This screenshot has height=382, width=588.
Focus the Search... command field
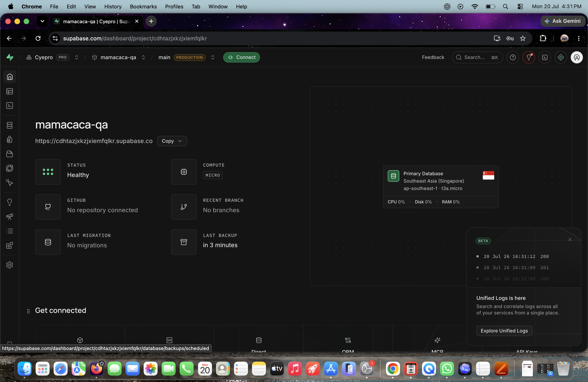tap(477, 57)
